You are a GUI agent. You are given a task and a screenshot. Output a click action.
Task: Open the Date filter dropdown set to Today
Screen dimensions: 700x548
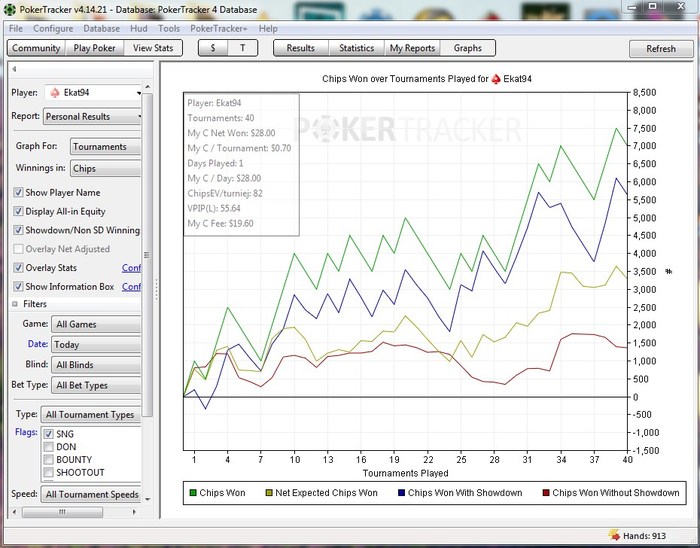[96, 345]
